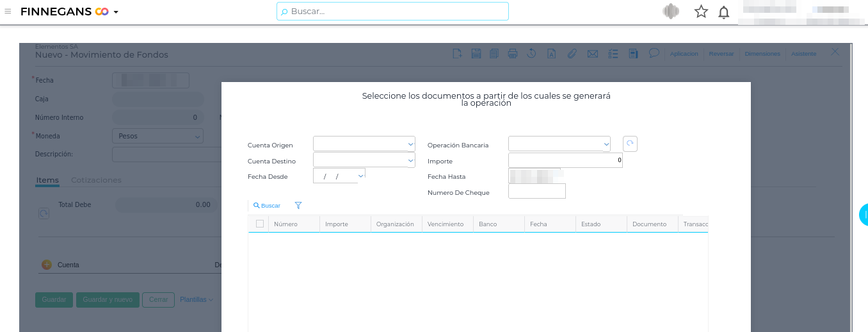Click the funnel filter icon
Viewport: 868px width, 332px height.
298,206
